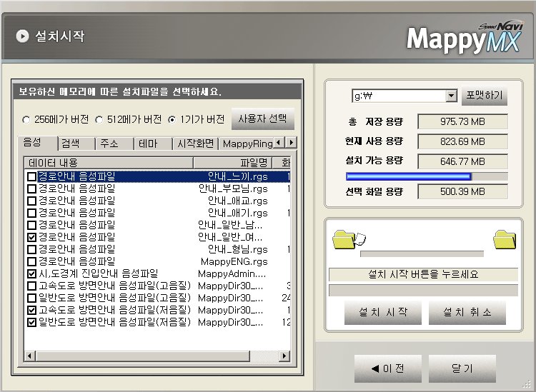Select the 1기가 버전 radio button
This screenshot has height=392, width=536.
point(172,120)
